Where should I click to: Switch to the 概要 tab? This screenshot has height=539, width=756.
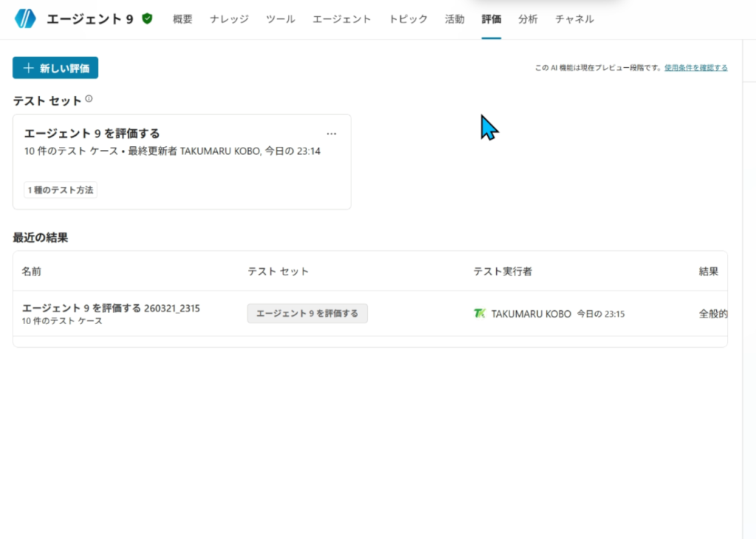[182, 19]
